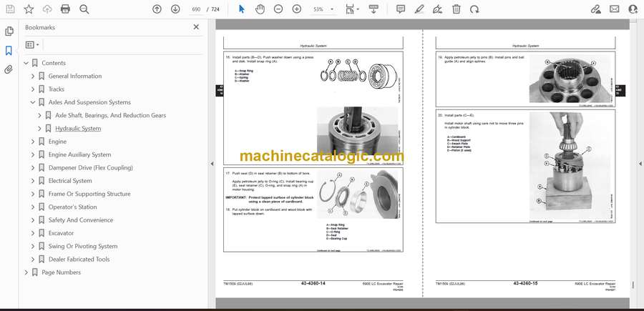The width and height of the screenshot is (644, 311).
Task: Open the 53% zoom level dropdown
Action: (323, 9)
